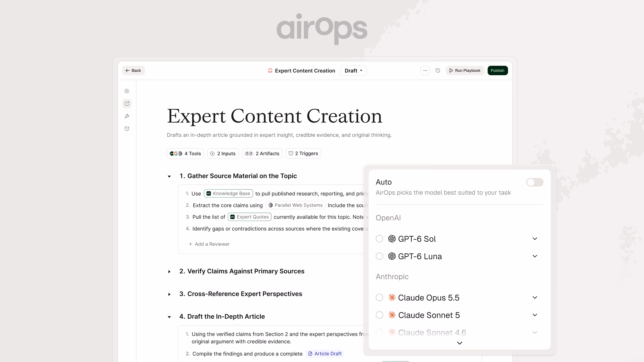Click the Expert Content Creation page heading
Viewport: 644px width, 362px height.
(275, 116)
